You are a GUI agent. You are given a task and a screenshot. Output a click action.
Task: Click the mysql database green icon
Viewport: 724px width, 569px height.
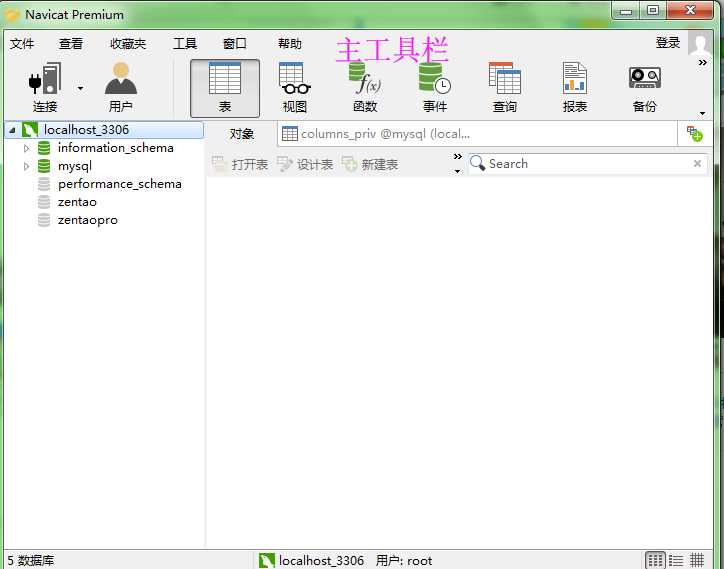click(x=44, y=166)
